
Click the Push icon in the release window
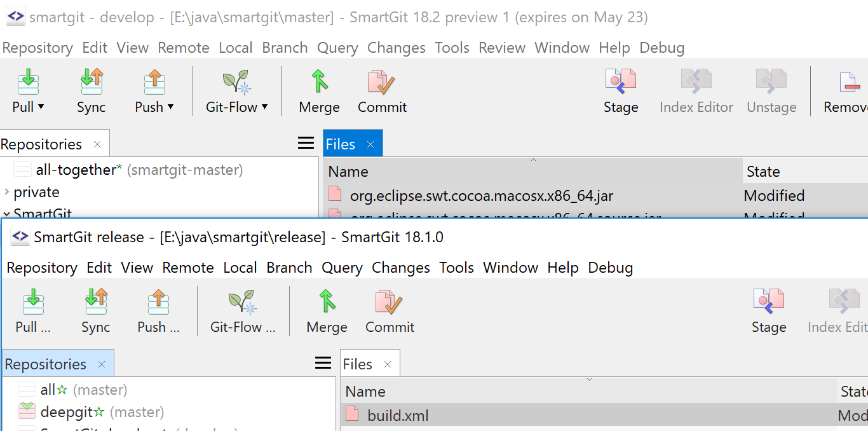coord(159,301)
